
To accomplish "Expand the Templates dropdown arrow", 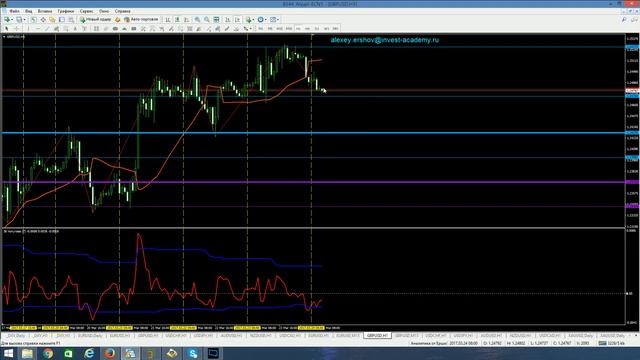I will coord(278,20).
